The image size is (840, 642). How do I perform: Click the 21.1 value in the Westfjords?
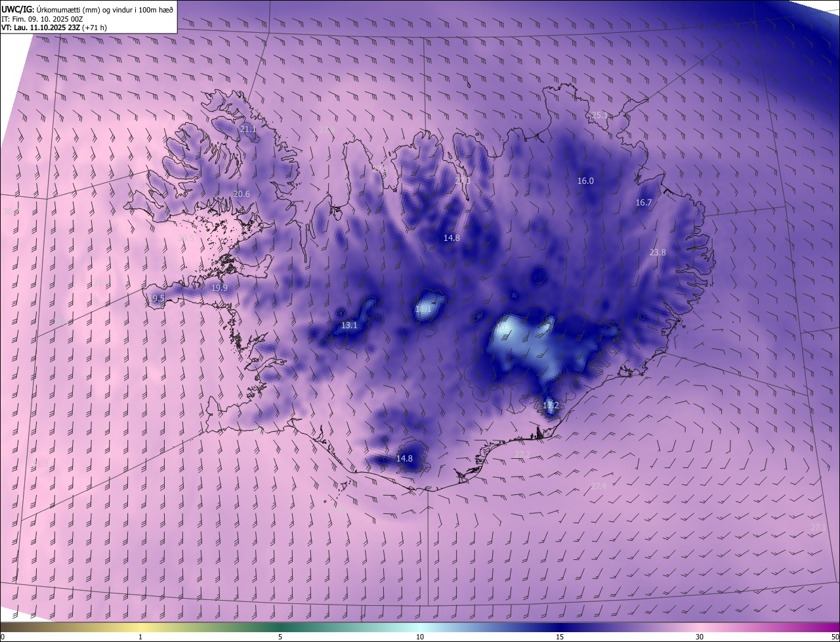click(248, 129)
